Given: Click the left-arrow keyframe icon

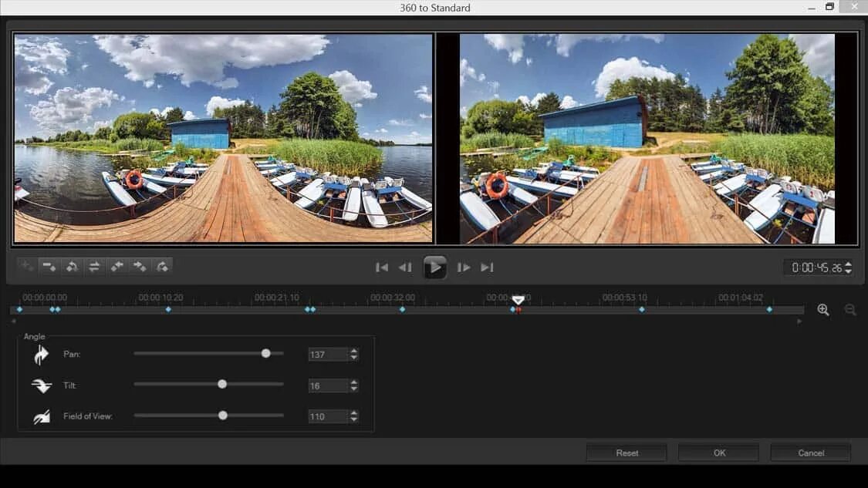Looking at the screenshot, I should pyautogui.click(x=117, y=267).
